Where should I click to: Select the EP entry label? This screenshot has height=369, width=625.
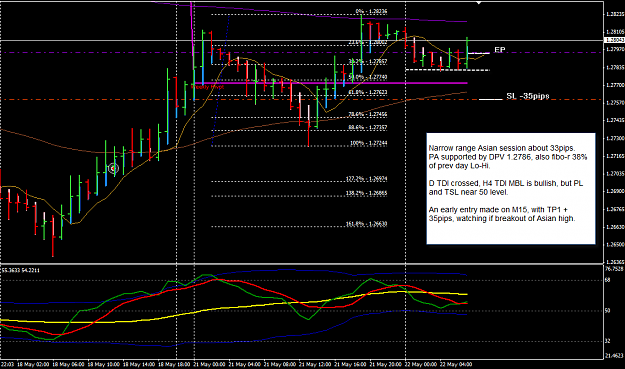coord(500,50)
